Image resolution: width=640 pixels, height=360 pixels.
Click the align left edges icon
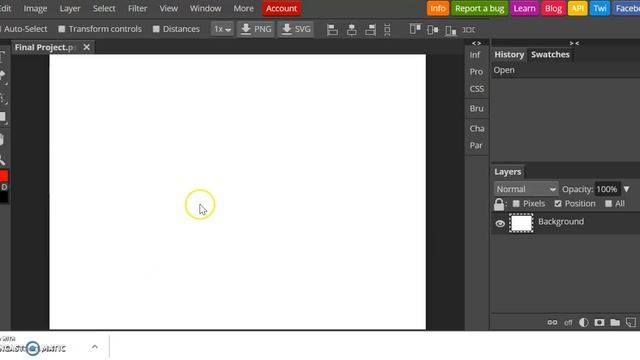333,30
